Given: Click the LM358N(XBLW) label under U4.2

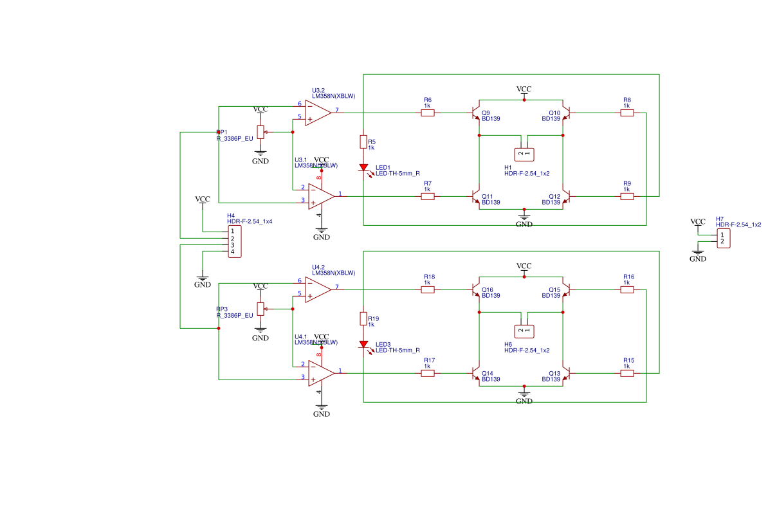Looking at the screenshot, I should pyautogui.click(x=334, y=273).
